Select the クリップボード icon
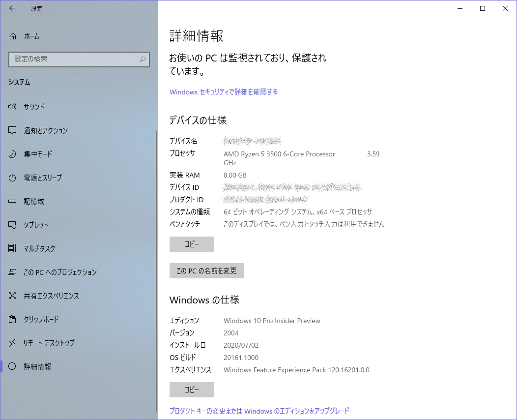 [12, 319]
